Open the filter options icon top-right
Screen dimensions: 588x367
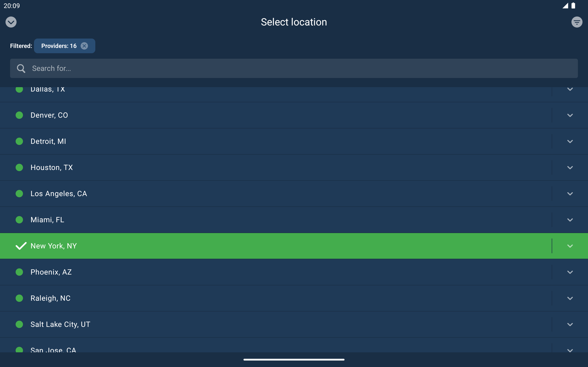pos(577,22)
